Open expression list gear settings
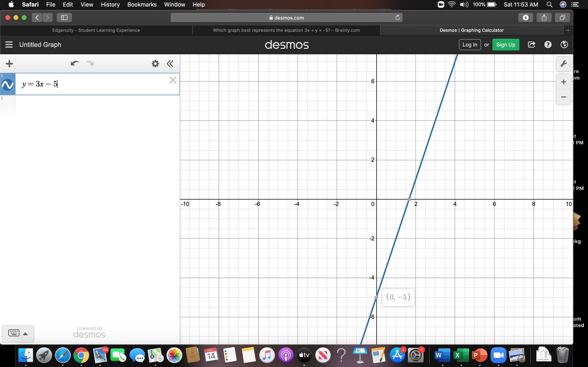 click(x=155, y=64)
